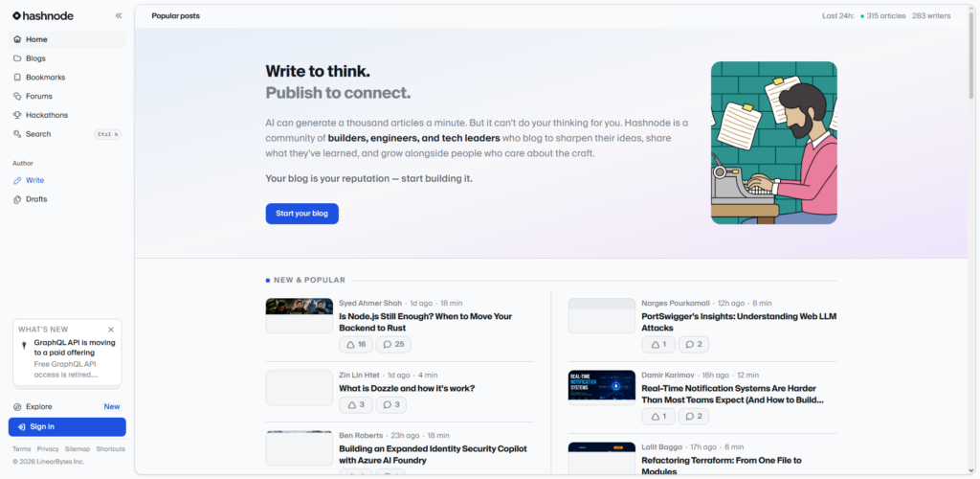This screenshot has width=980, height=479.
Task: Open comments on Real-Time Notification article
Action: coord(694,417)
